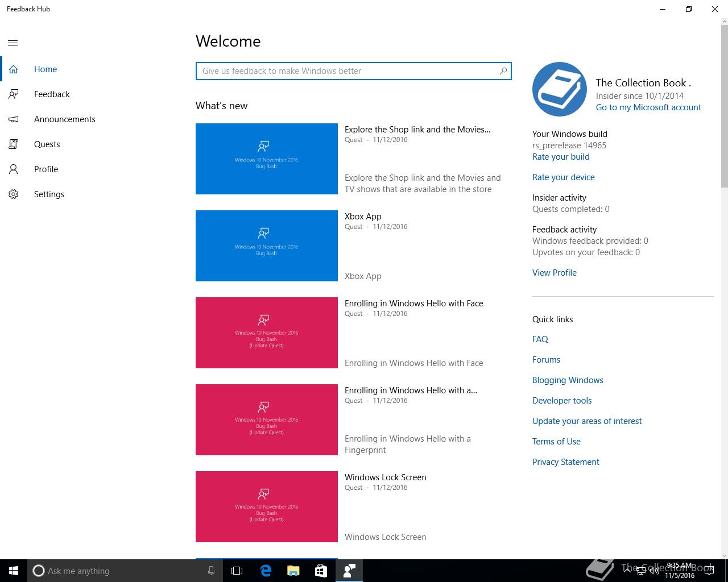728x582 pixels.
Task: Open the Blogging Windows link
Action: pos(568,380)
